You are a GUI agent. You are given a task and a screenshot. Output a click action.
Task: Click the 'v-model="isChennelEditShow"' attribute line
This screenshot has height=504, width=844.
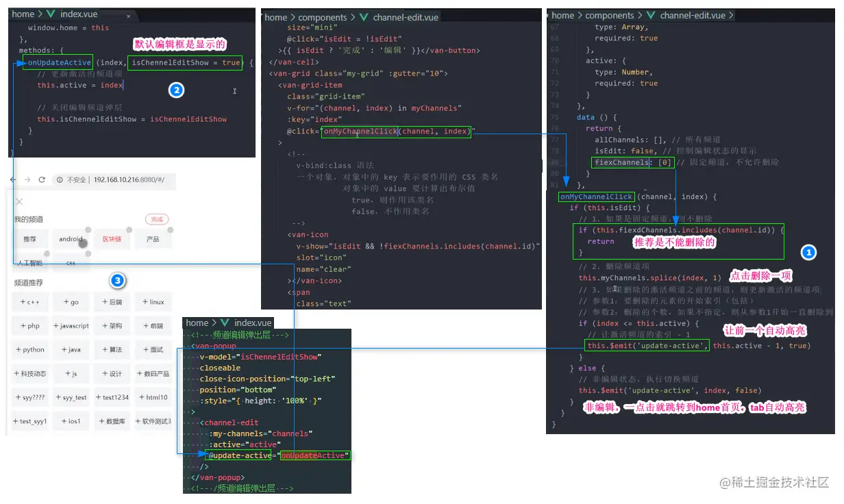point(260,357)
